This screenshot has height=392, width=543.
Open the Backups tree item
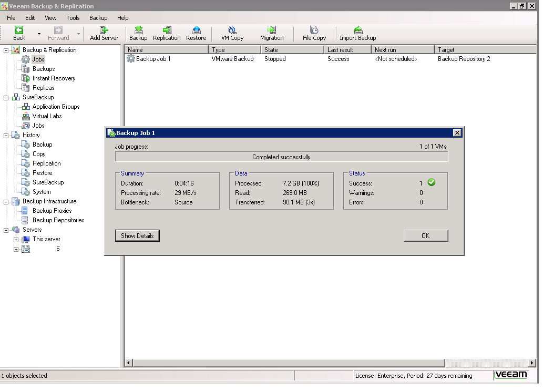click(44, 69)
